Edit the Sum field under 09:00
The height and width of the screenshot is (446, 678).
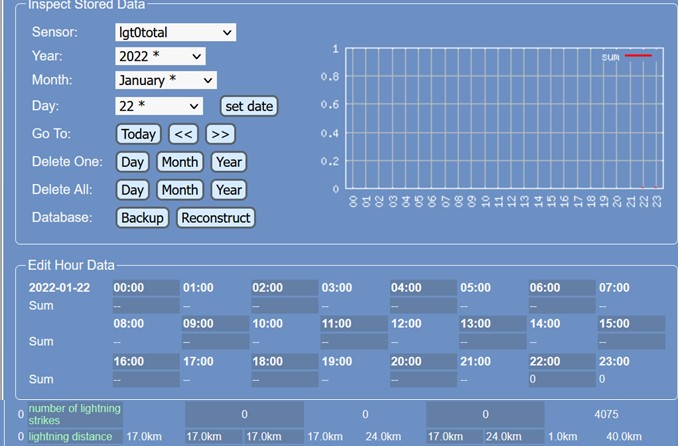(x=215, y=341)
